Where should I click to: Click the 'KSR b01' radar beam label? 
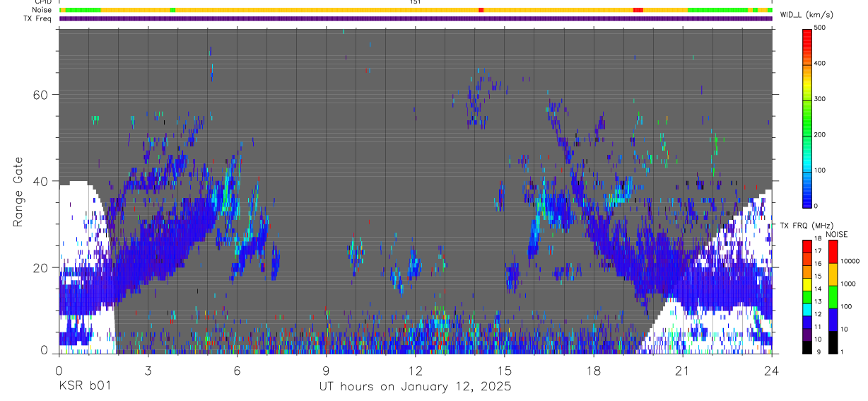(x=84, y=387)
